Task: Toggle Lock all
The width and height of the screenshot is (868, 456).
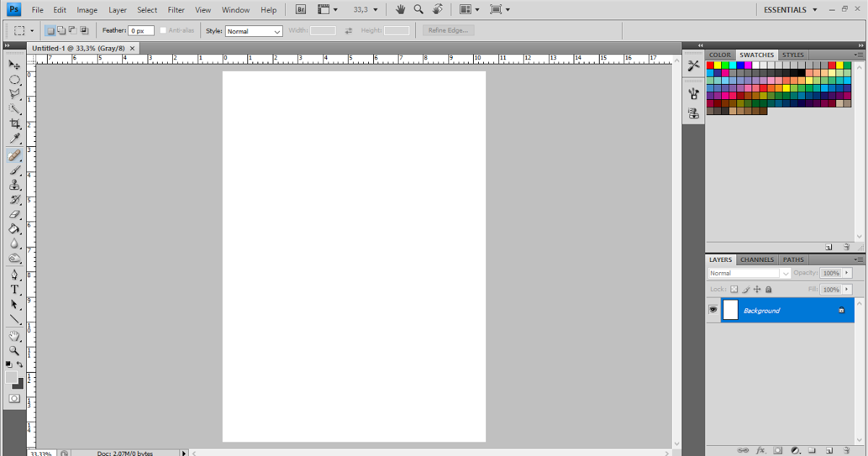Action: point(768,289)
